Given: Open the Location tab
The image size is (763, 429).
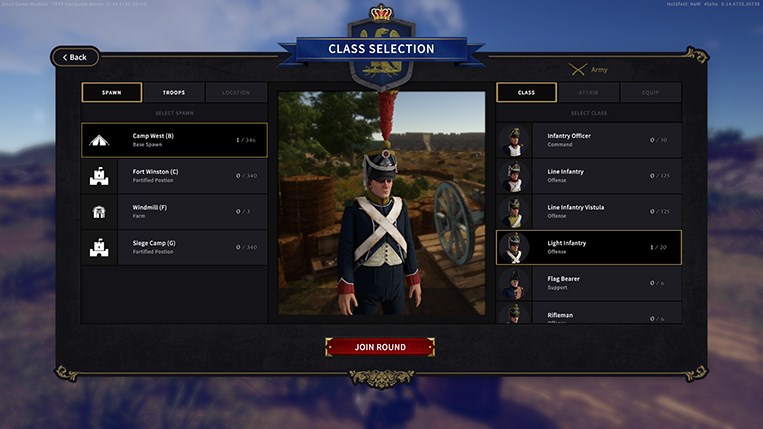Looking at the screenshot, I should [x=236, y=92].
